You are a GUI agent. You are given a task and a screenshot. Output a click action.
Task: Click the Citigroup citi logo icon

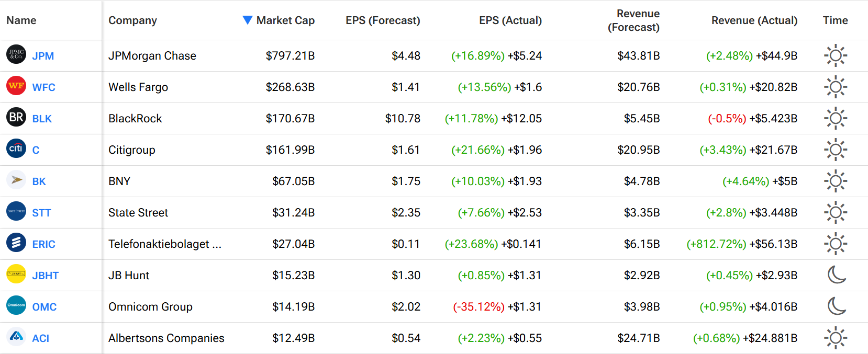[16, 149]
